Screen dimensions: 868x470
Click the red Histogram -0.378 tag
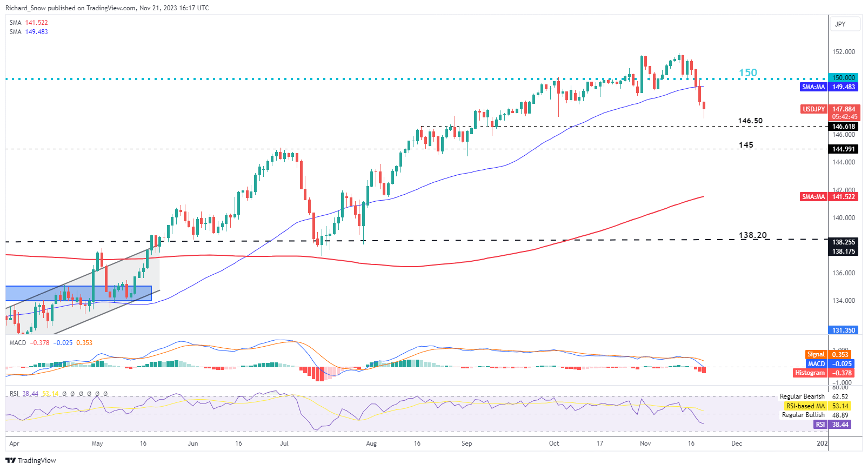(823, 373)
